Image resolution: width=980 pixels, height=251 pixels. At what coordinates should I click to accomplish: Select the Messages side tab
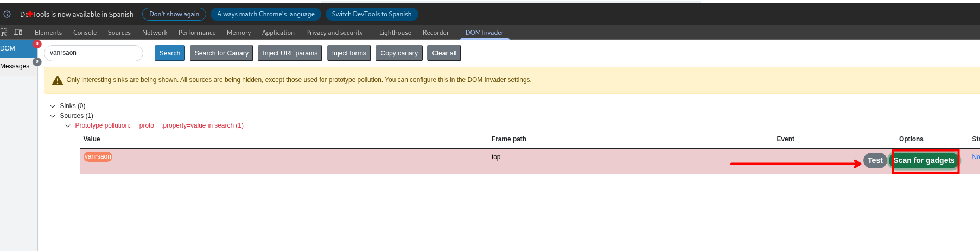15,66
